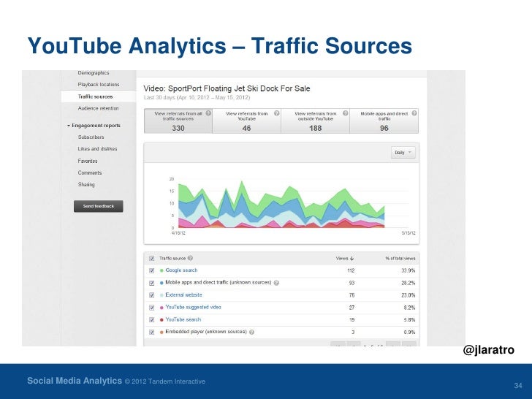Viewport: 532px width, 399px height.
Task: Uncheck Embedded player checkbox
Action: [152, 332]
